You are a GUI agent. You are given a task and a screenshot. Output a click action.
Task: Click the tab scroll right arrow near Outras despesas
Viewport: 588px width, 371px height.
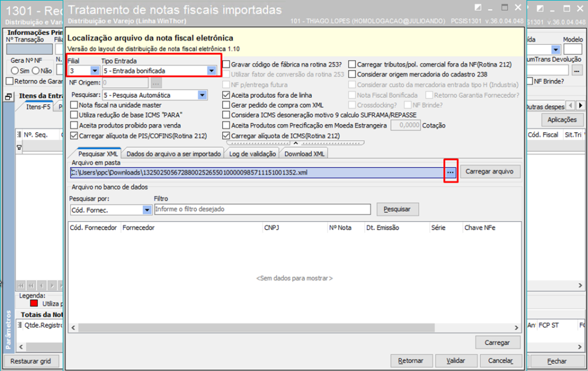click(581, 106)
